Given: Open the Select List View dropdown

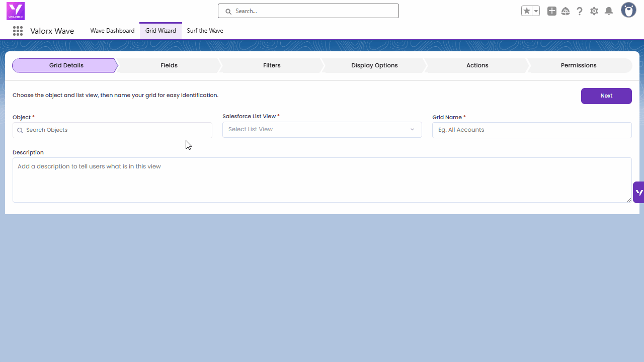Looking at the screenshot, I should [x=322, y=129].
